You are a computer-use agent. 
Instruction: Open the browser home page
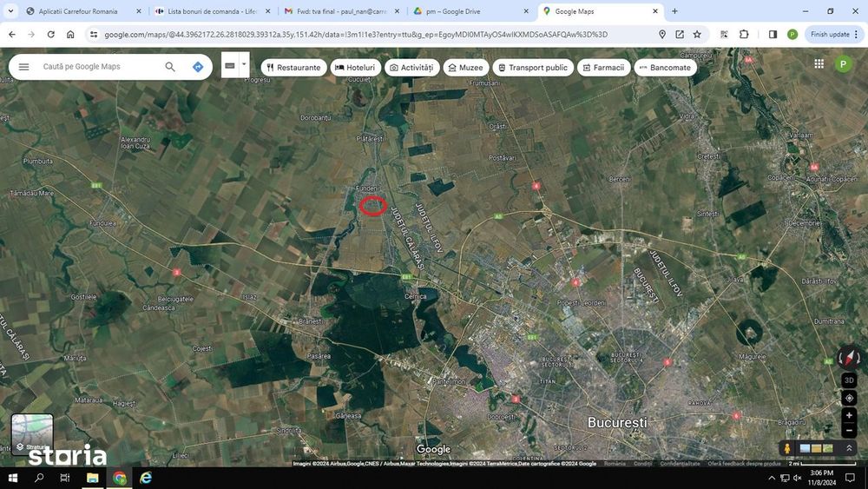coord(70,35)
